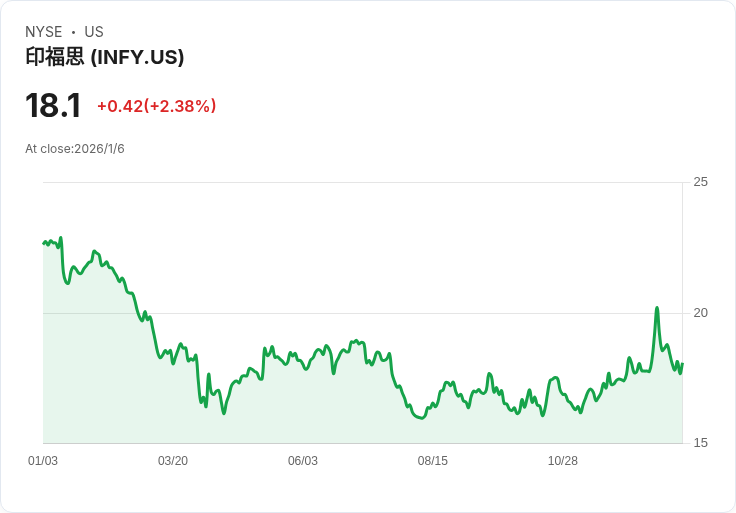This screenshot has height=513, width=736.
Task: Click the starting point of the green price line
Action: point(44,243)
